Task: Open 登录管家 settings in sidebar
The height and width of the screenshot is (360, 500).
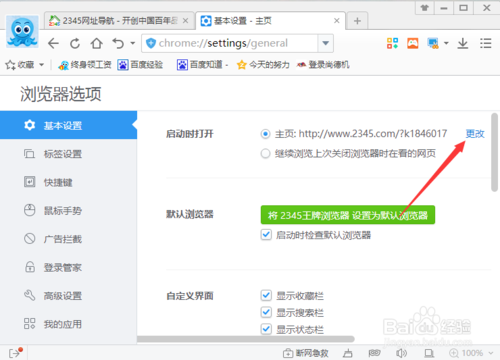Action: pos(68,267)
